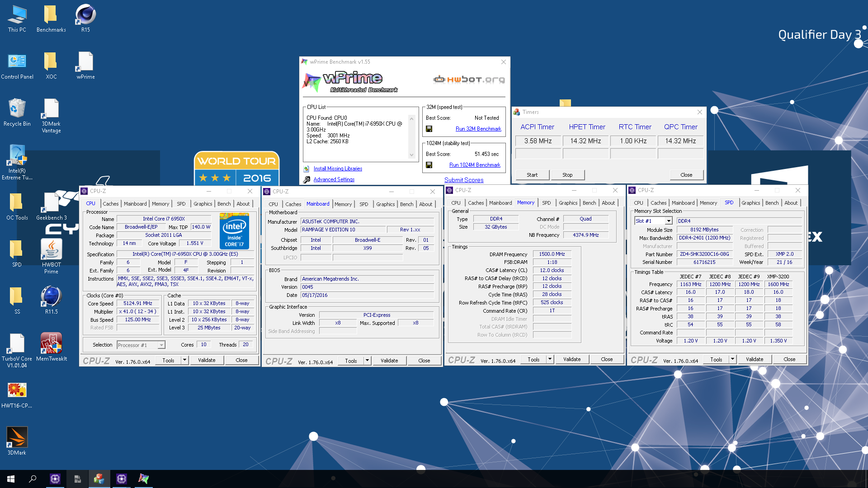Launch the R15 Cinebench shortcut
Screen dimensions: 868x488
coord(85,19)
